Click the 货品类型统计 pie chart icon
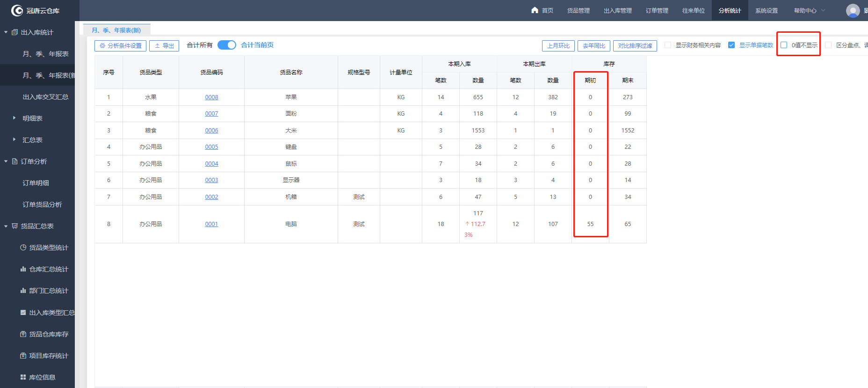 [23, 248]
